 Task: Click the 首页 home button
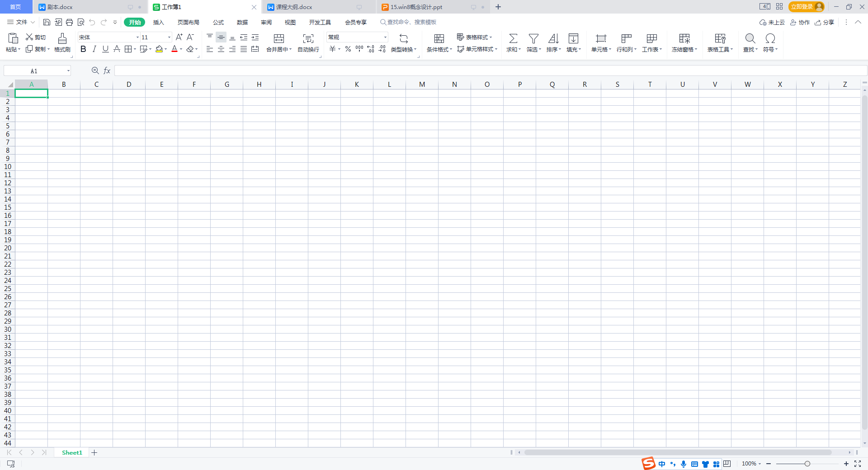coord(16,7)
